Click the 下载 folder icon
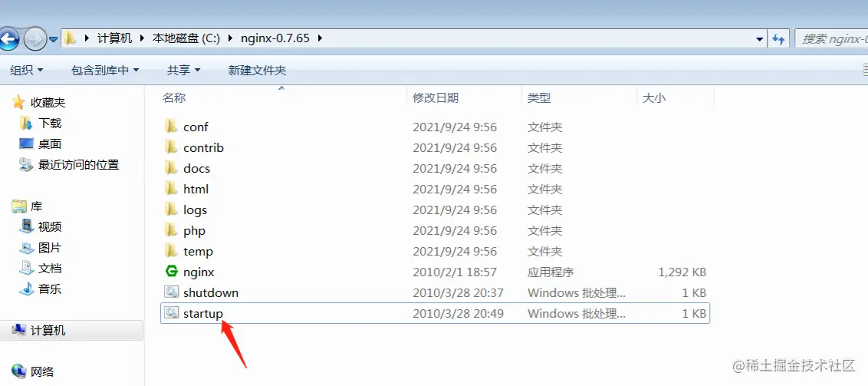 pyautogui.click(x=26, y=123)
